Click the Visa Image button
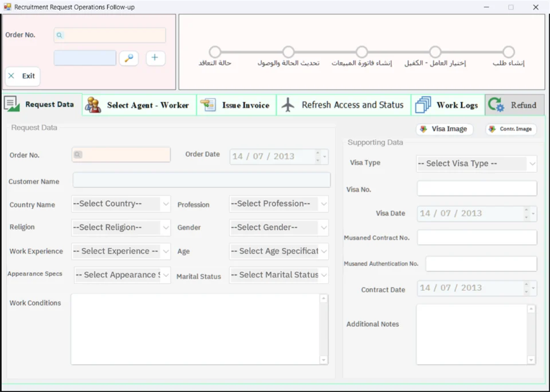 (445, 129)
